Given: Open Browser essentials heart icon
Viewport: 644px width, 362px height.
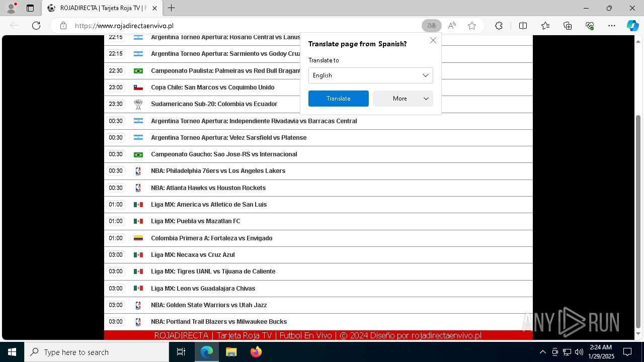Looking at the screenshot, I should click(x=590, y=26).
